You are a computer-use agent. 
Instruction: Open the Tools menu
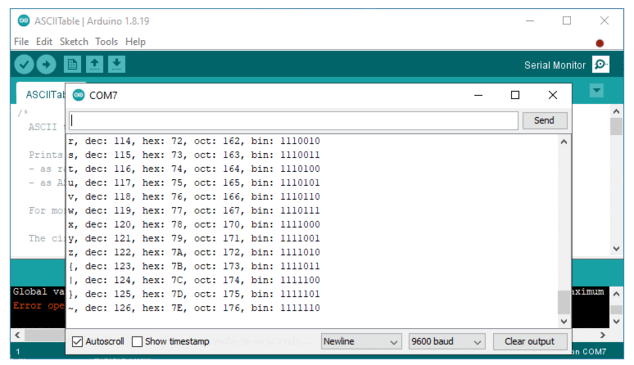click(106, 42)
